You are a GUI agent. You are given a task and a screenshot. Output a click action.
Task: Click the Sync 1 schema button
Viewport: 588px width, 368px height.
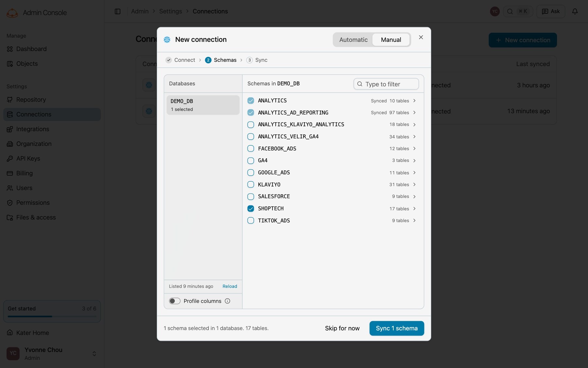coord(397,328)
